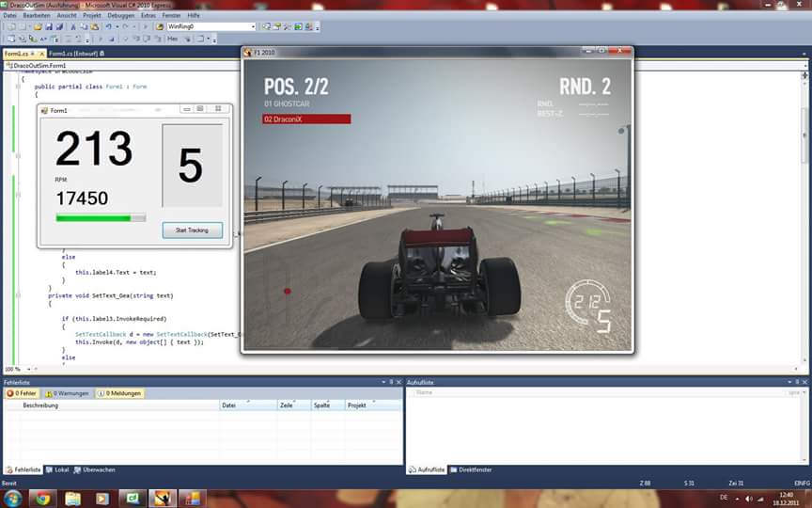Undo the last edit via the toolbar arrow

pyautogui.click(x=109, y=26)
